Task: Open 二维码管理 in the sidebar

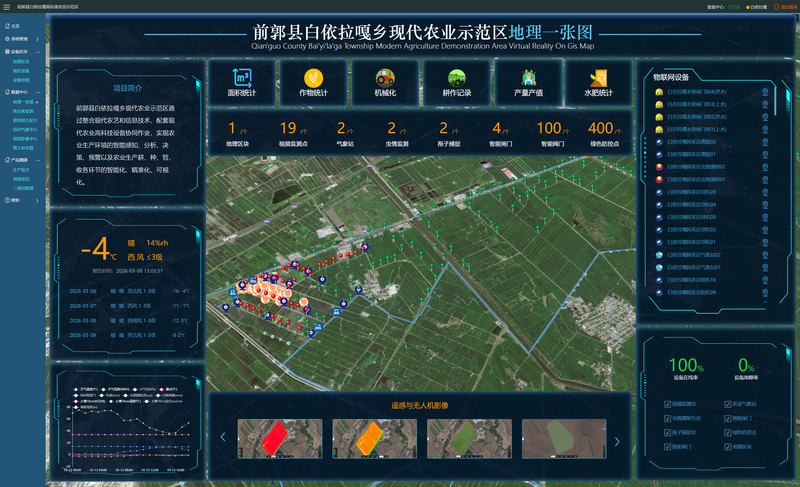Action: [x=23, y=188]
